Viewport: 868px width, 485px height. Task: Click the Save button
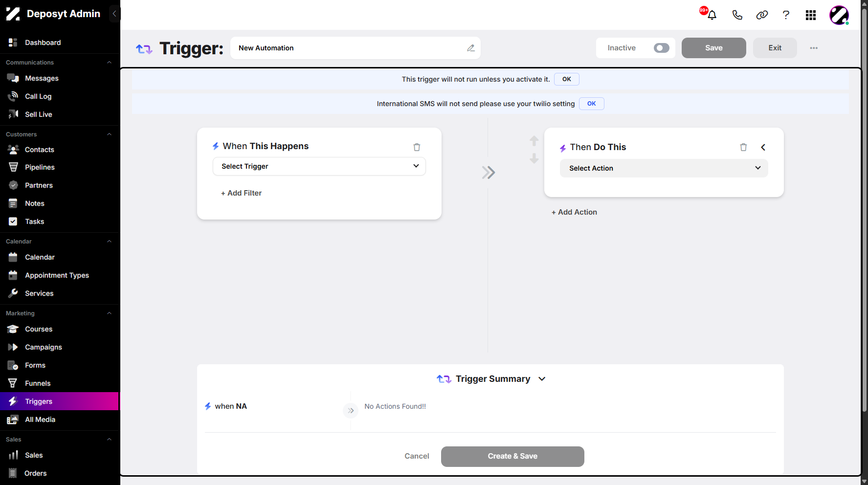pyautogui.click(x=714, y=48)
